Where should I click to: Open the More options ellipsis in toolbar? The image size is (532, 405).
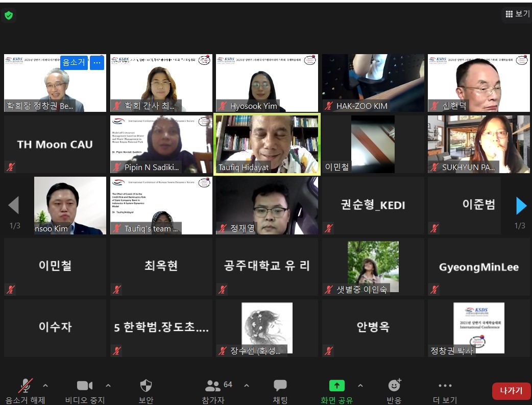(445, 386)
